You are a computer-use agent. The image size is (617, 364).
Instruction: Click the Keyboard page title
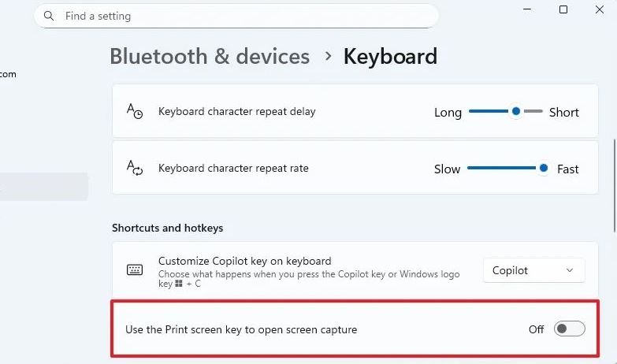tap(390, 57)
